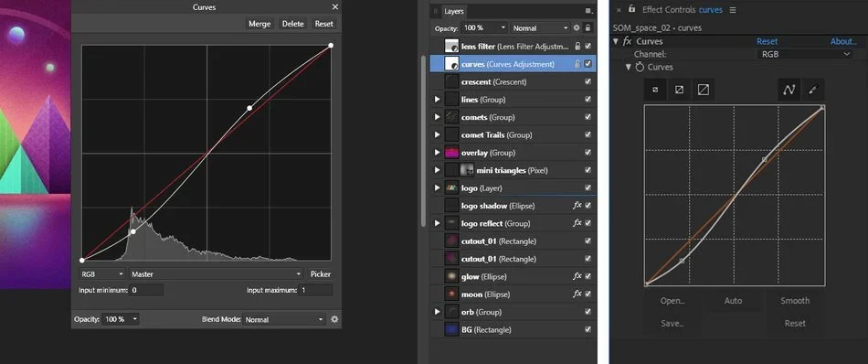Click the Curves stopwatch keyframe icon

(640, 67)
